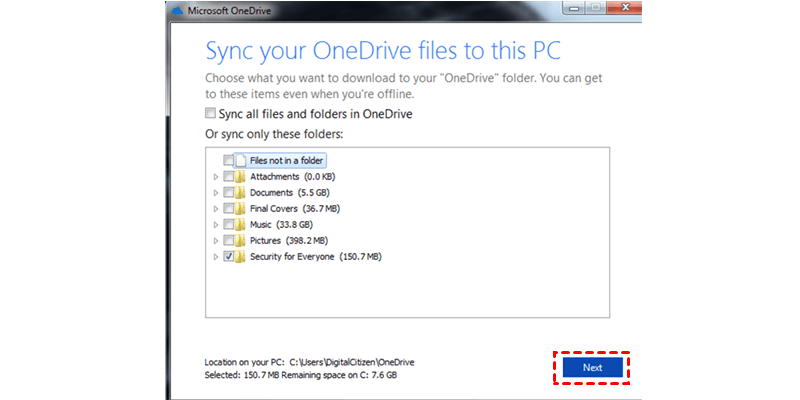Click the Or sync only these folders label
The width and height of the screenshot is (800, 400).
[274, 135]
